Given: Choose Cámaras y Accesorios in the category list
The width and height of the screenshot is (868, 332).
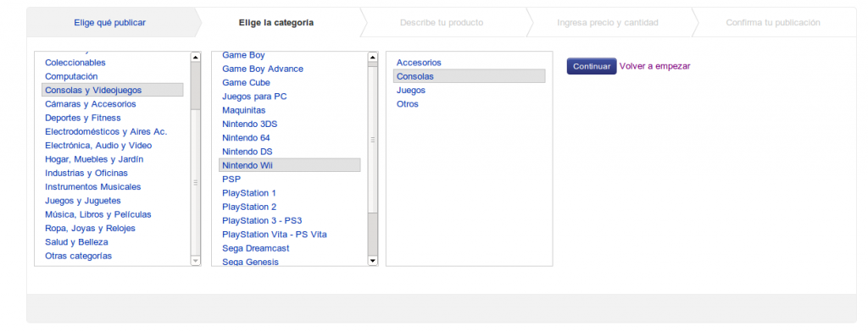Looking at the screenshot, I should pyautogui.click(x=90, y=104).
